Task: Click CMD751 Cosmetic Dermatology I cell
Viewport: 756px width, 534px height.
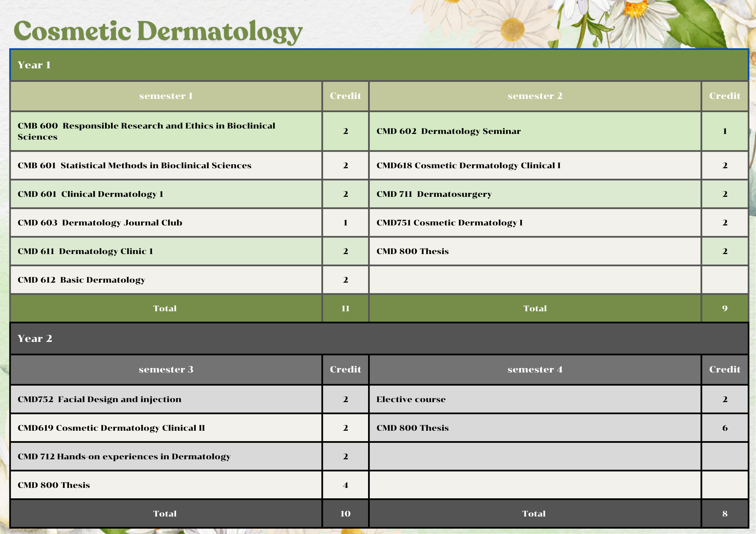Action: (x=449, y=223)
